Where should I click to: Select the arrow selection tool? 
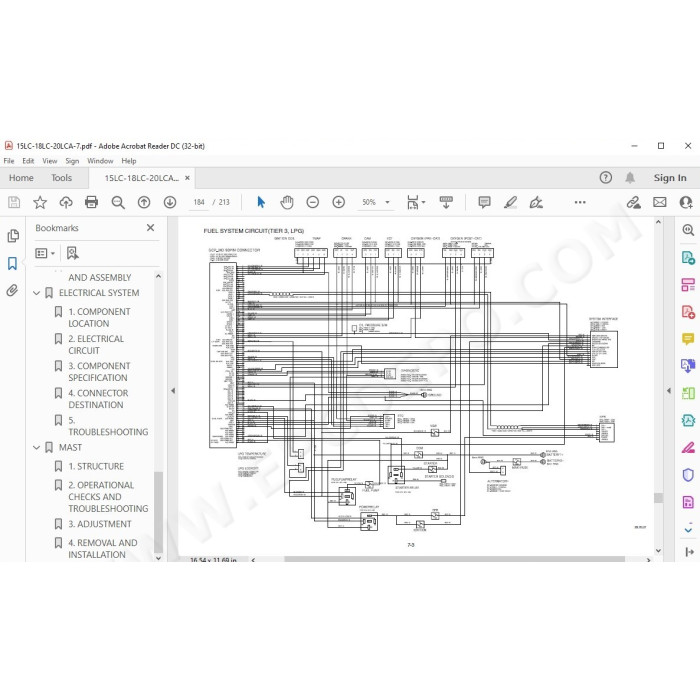click(x=261, y=202)
